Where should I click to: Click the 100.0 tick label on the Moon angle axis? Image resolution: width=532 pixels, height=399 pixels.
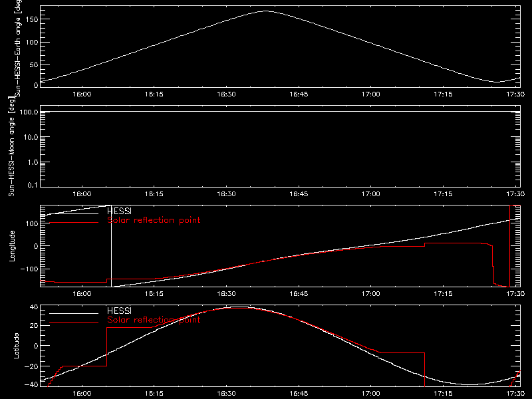[x=29, y=112]
